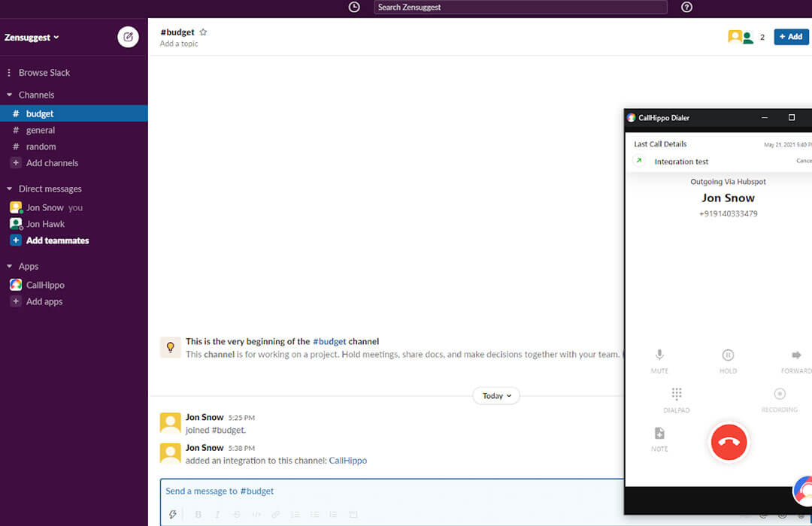Select the budget channel

pyautogui.click(x=74, y=113)
